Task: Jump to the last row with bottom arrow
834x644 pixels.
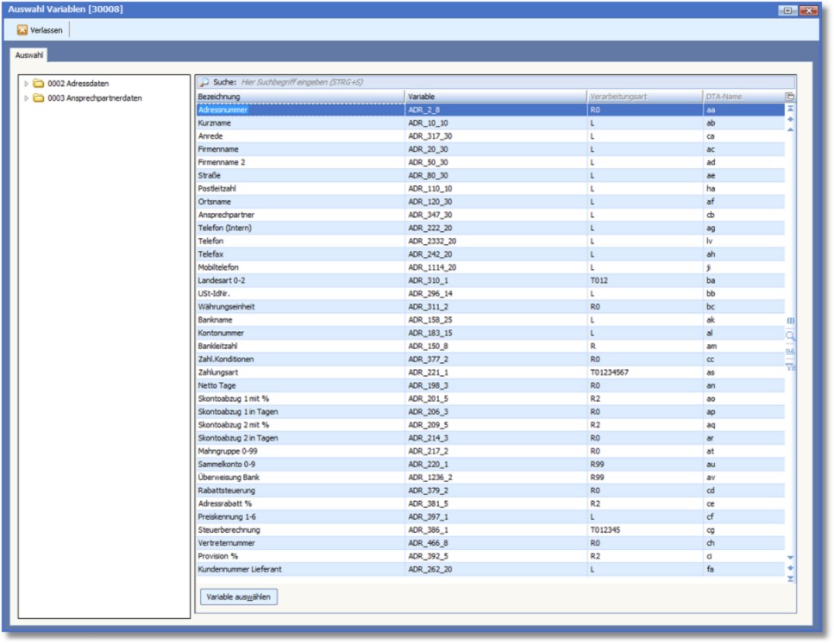Action: (x=790, y=578)
